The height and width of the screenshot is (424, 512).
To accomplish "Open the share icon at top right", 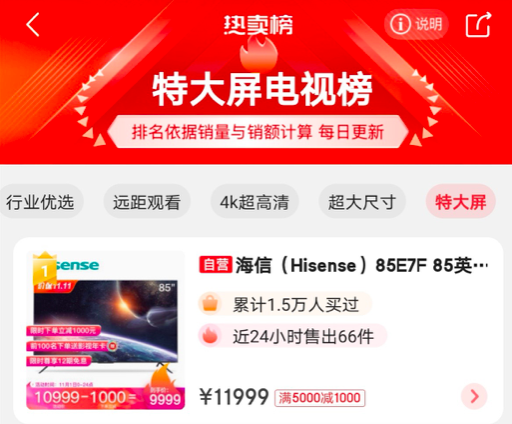I will (479, 24).
